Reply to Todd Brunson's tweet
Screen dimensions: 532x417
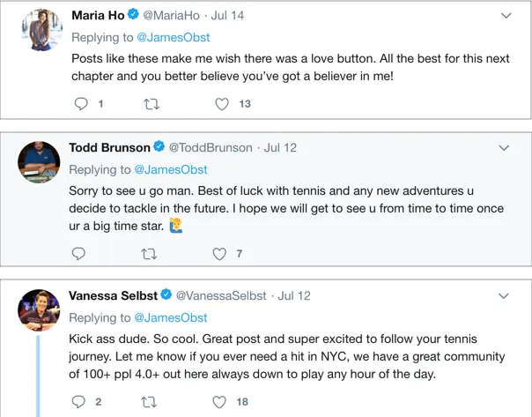pos(79,254)
